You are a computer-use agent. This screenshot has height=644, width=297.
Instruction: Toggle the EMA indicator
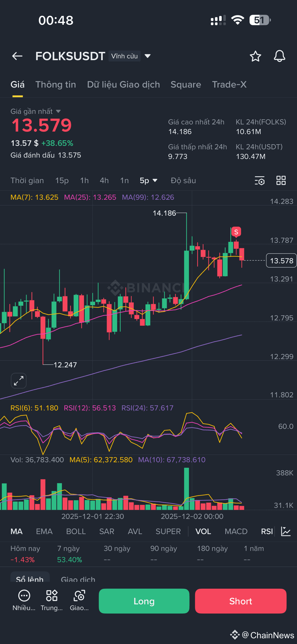pos(44,531)
